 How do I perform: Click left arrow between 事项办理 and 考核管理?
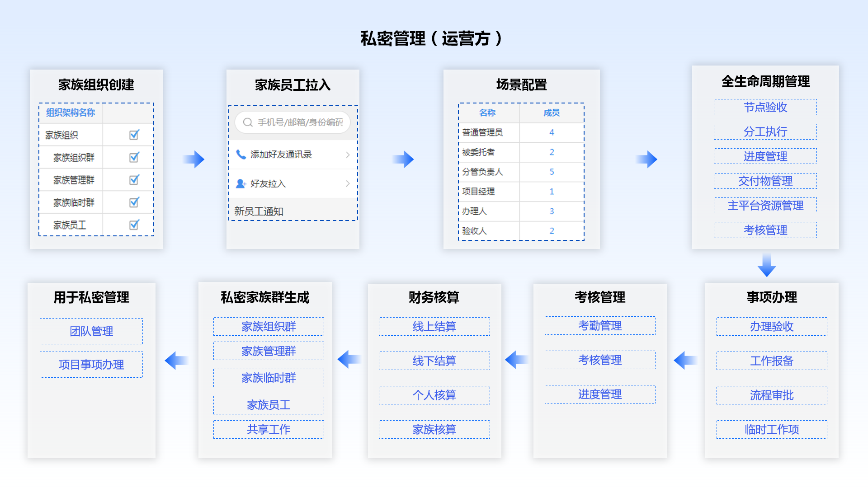685,360
